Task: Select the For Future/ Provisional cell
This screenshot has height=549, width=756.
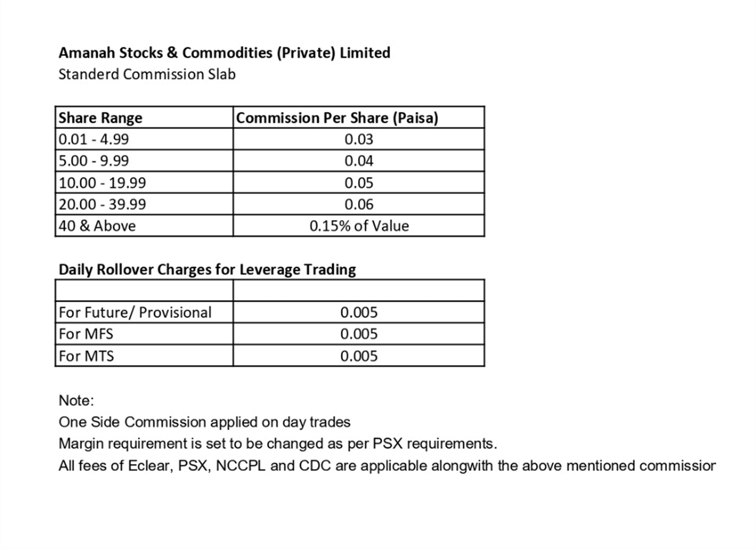Action: click(135, 312)
